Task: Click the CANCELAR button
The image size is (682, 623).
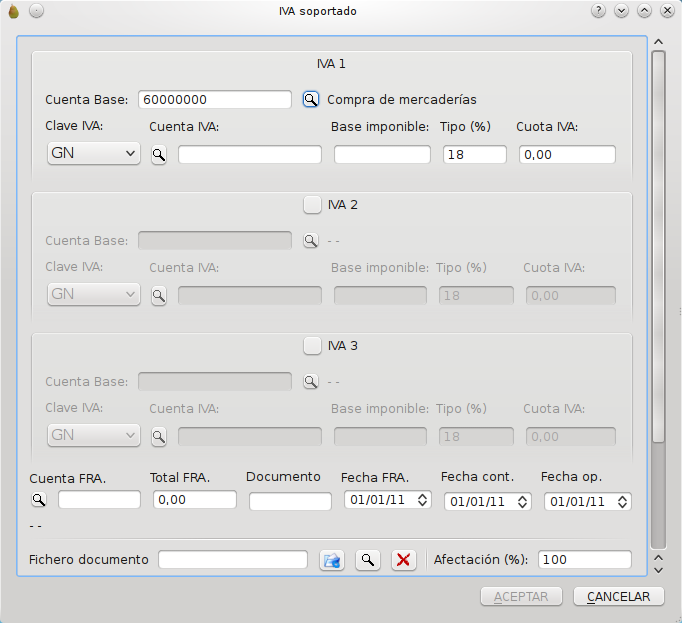Action: pos(618,596)
